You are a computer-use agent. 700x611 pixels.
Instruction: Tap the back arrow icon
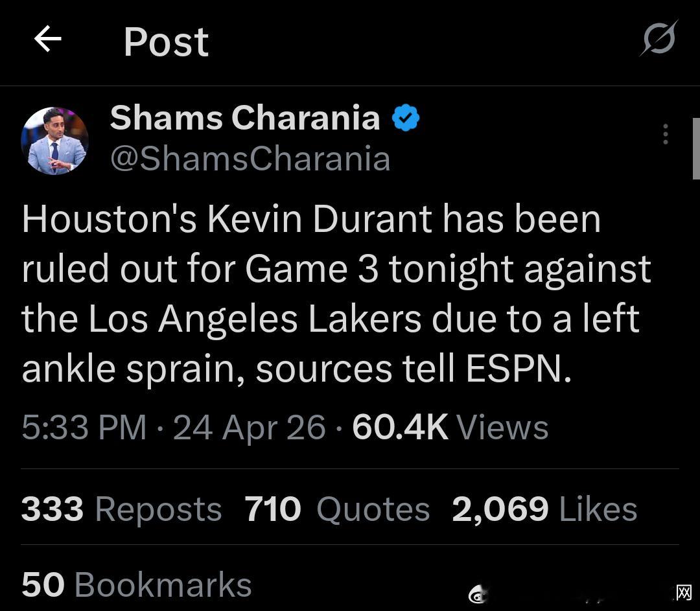coord(47,40)
